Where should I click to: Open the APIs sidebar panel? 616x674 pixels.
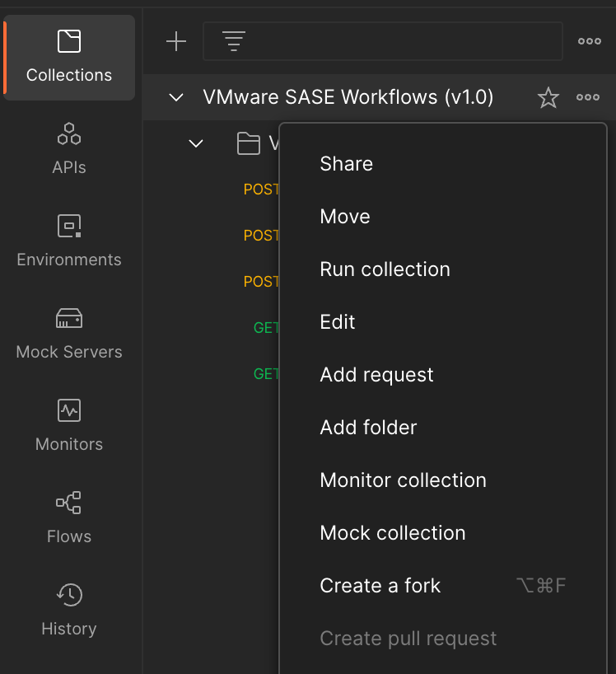point(68,148)
